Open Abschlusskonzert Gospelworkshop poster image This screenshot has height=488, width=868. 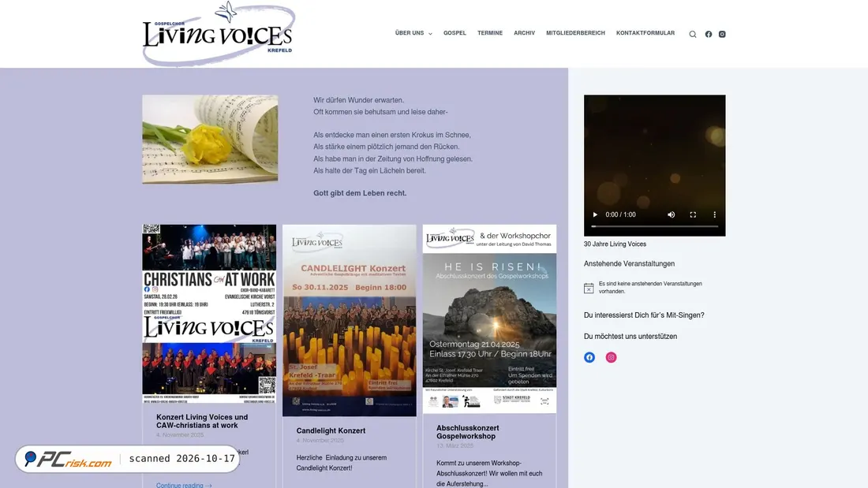(x=489, y=319)
